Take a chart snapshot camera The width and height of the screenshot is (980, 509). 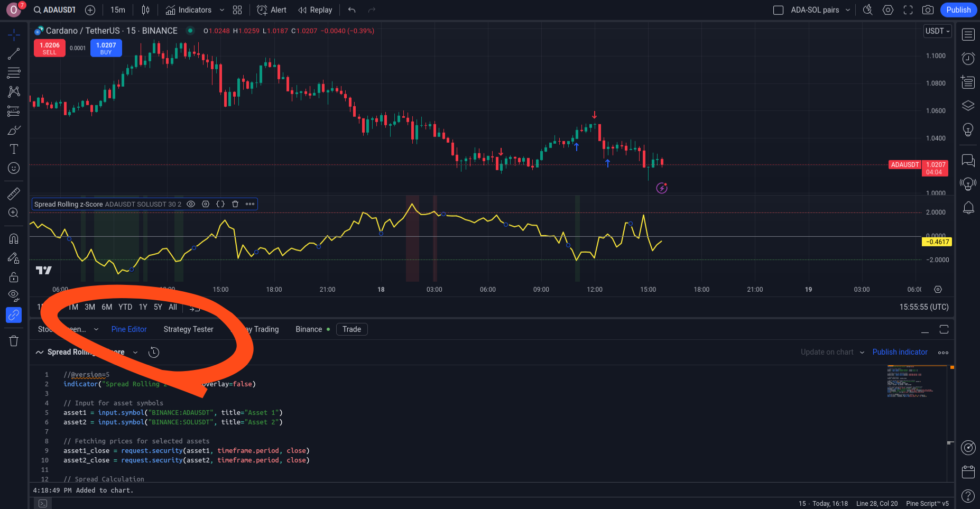(928, 10)
